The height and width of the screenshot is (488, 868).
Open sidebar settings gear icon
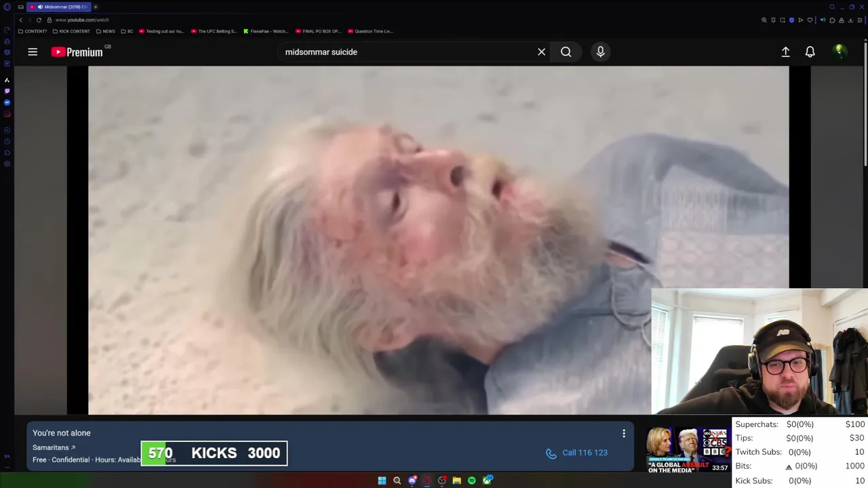coord(7,163)
